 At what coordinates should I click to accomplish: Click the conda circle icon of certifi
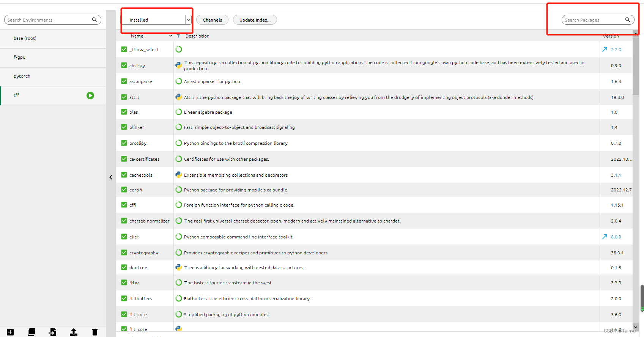point(179,190)
